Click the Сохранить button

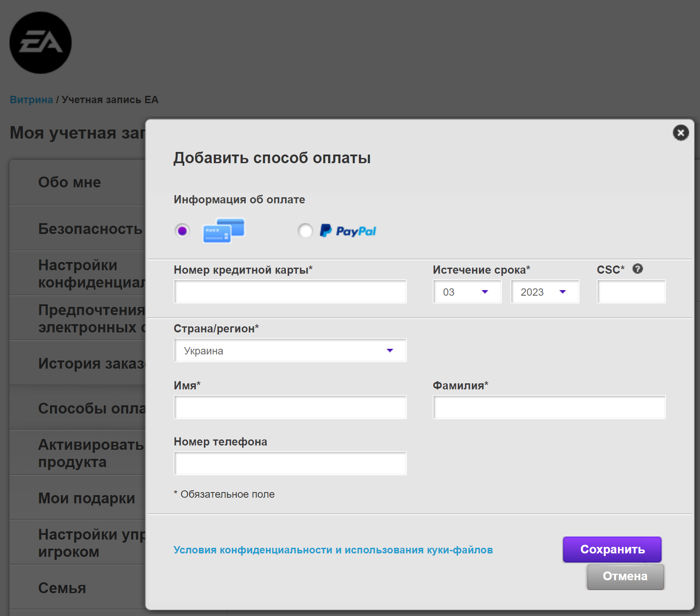point(612,550)
